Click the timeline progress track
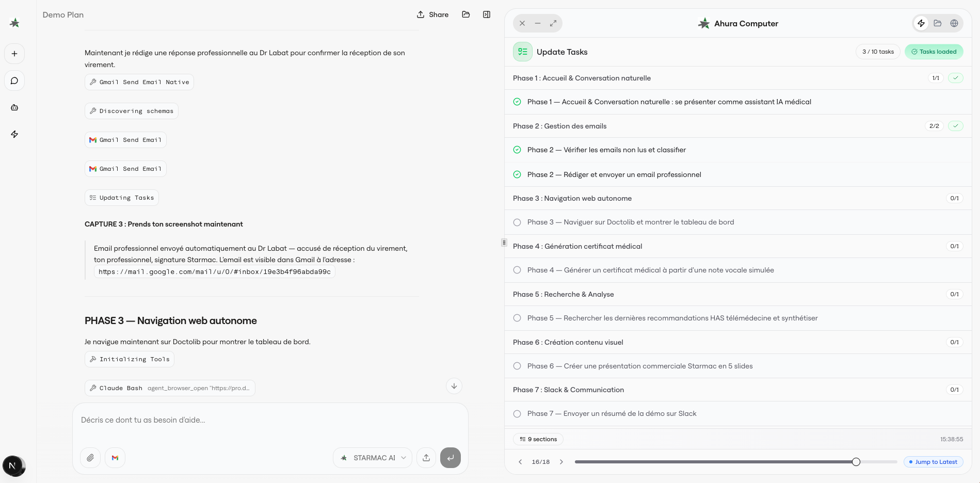The height and width of the screenshot is (483, 980). 736,462
